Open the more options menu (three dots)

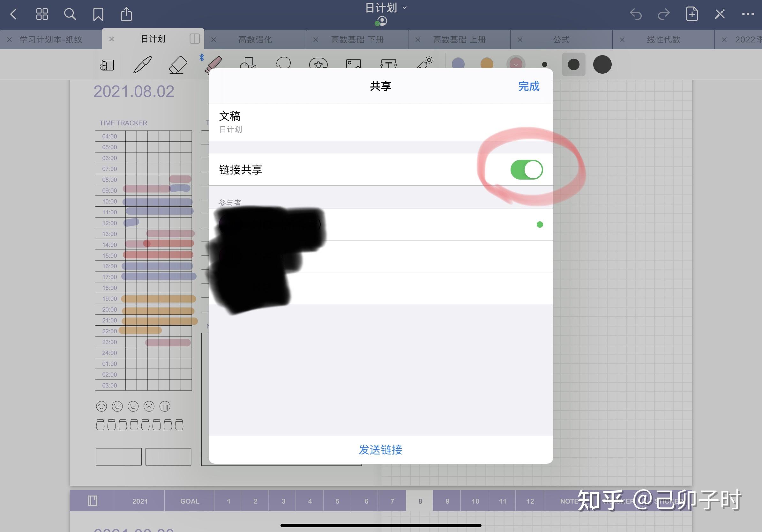point(748,14)
